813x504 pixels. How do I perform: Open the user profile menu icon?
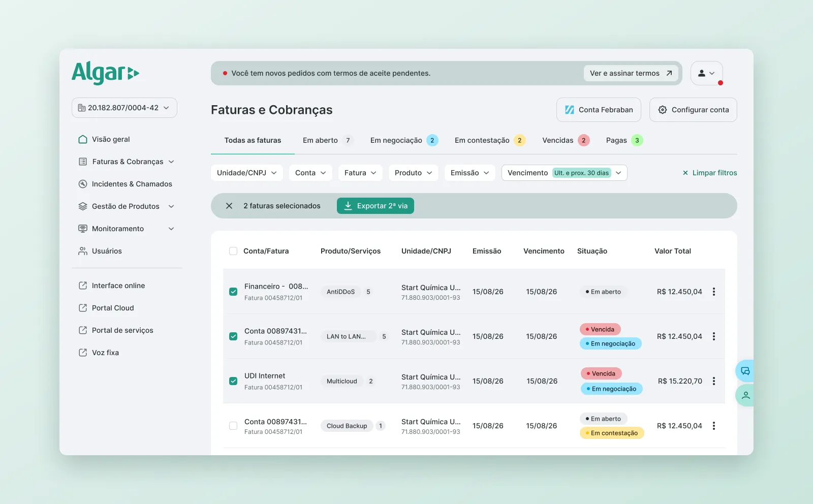[706, 73]
